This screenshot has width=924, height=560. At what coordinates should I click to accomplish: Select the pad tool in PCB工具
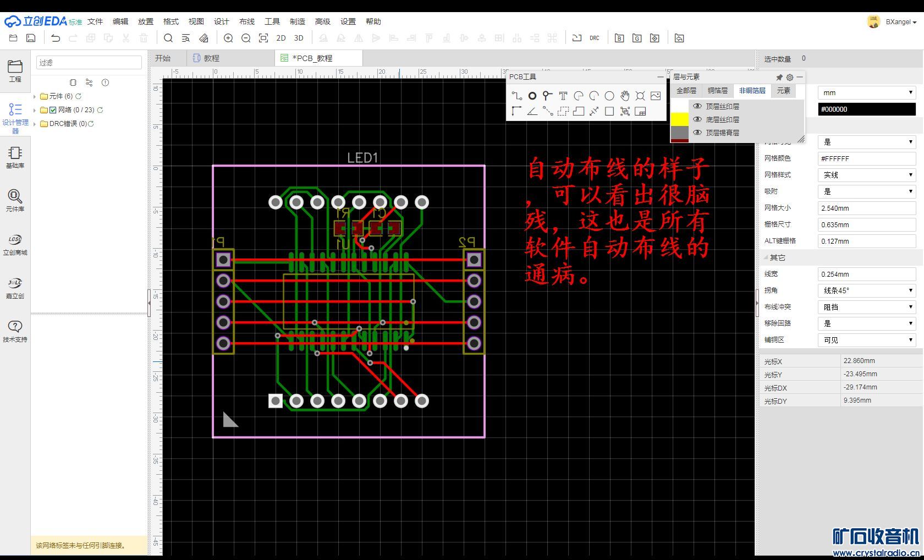(x=532, y=96)
